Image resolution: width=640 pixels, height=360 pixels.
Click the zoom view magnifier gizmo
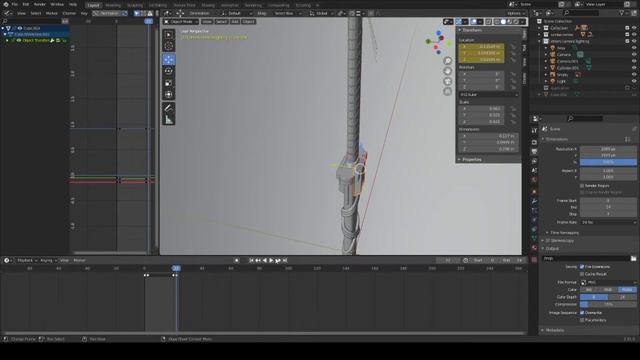(x=448, y=61)
